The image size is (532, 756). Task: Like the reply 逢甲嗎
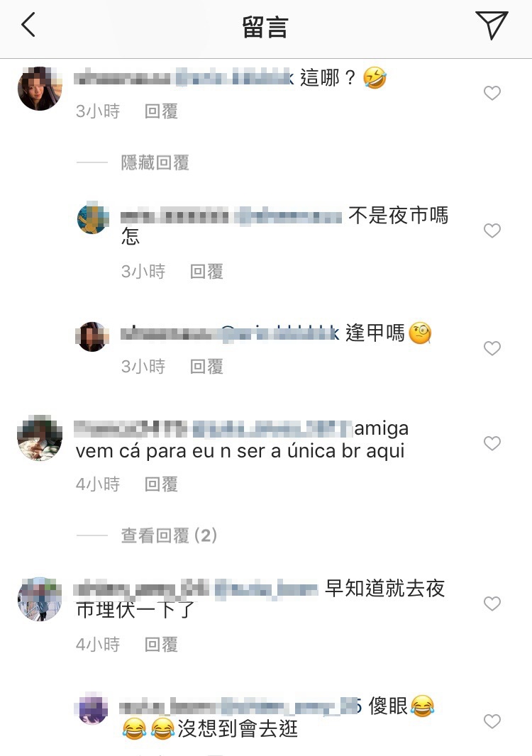point(492,348)
